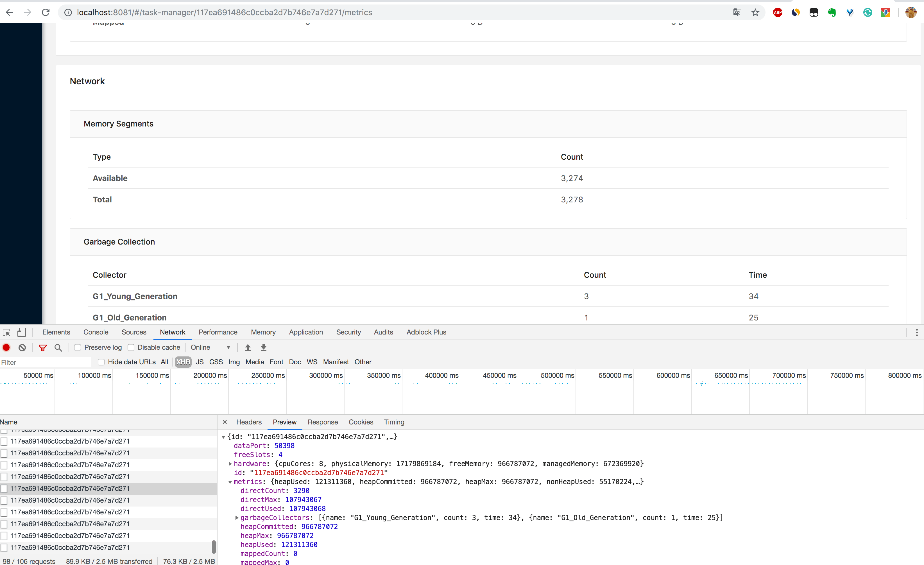Click the browser forward arrow

tap(27, 12)
